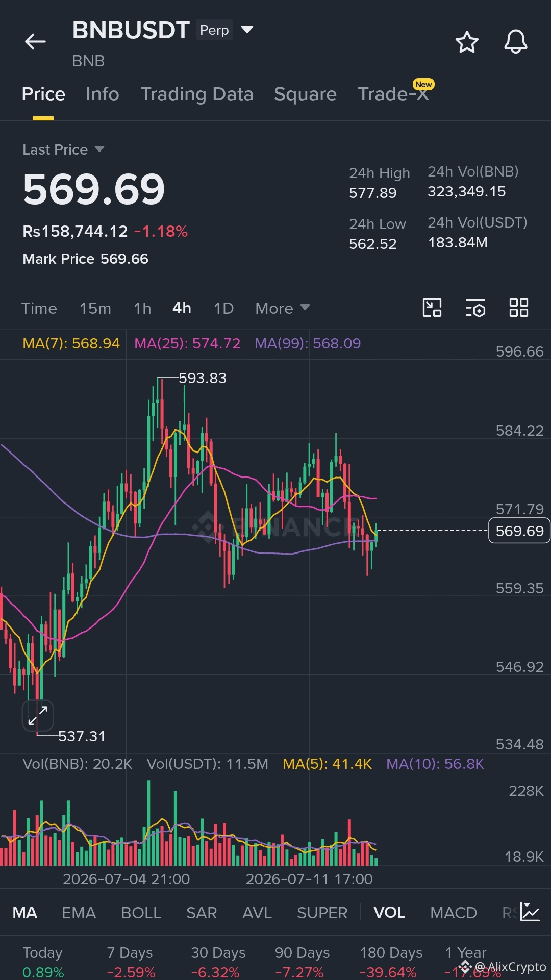Toggle the AVL indicator
This screenshot has height=980, width=551.
(x=257, y=912)
